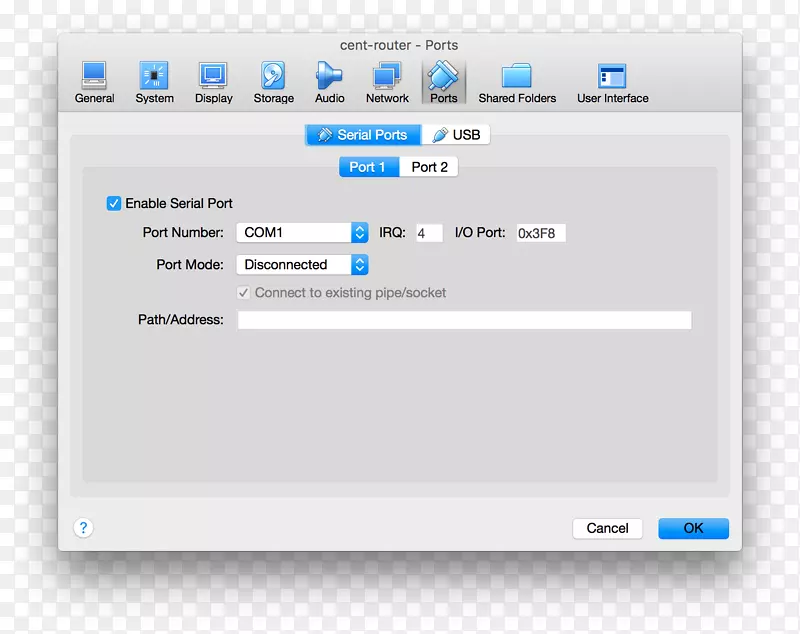Expand the Port Number COM1 dropdown
This screenshot has width=800, height=634.
[303, 232]
